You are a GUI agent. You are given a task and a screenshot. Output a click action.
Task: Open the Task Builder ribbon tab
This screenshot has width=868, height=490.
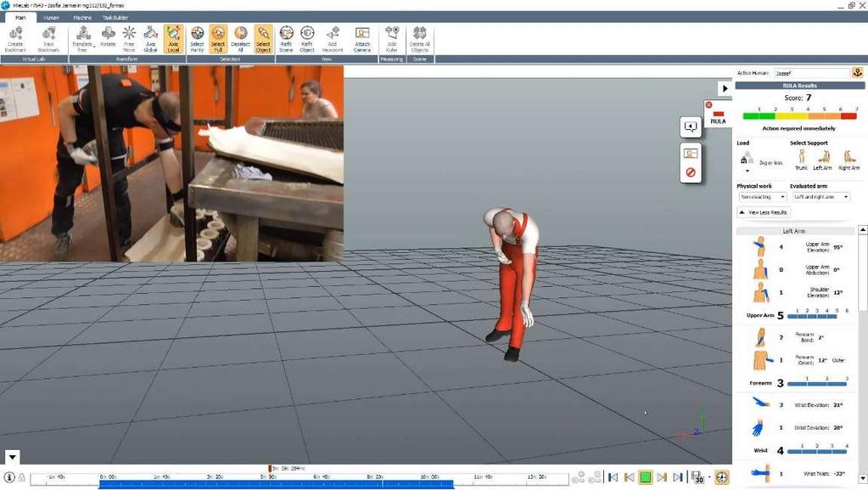coord(115,17)
